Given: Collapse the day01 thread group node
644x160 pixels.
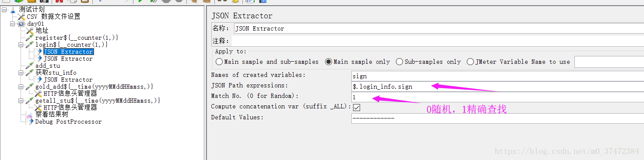Looking at the screenshot, I should click(x=13, y=24).
